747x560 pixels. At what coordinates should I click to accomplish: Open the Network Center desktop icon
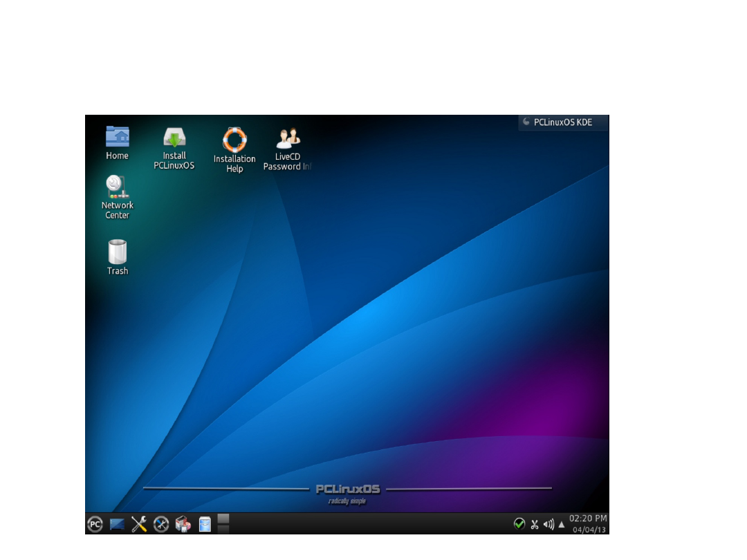[x=116, y=187]
